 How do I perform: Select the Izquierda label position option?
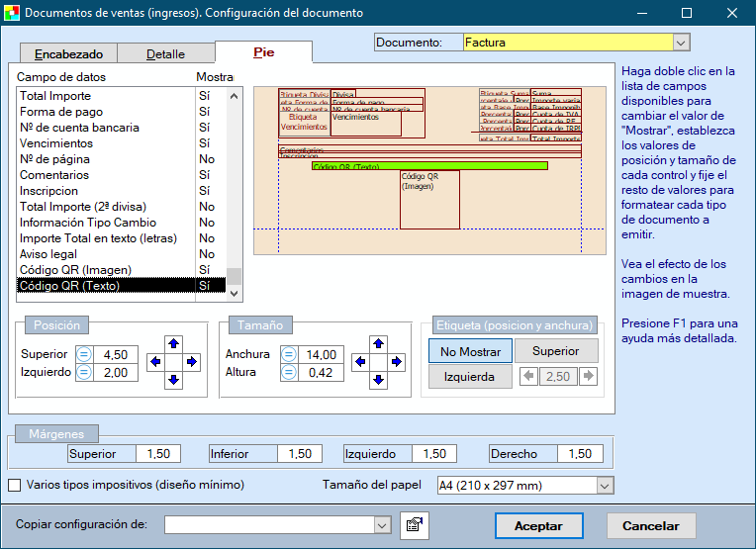pyautogui.click(x=470, y=377)
